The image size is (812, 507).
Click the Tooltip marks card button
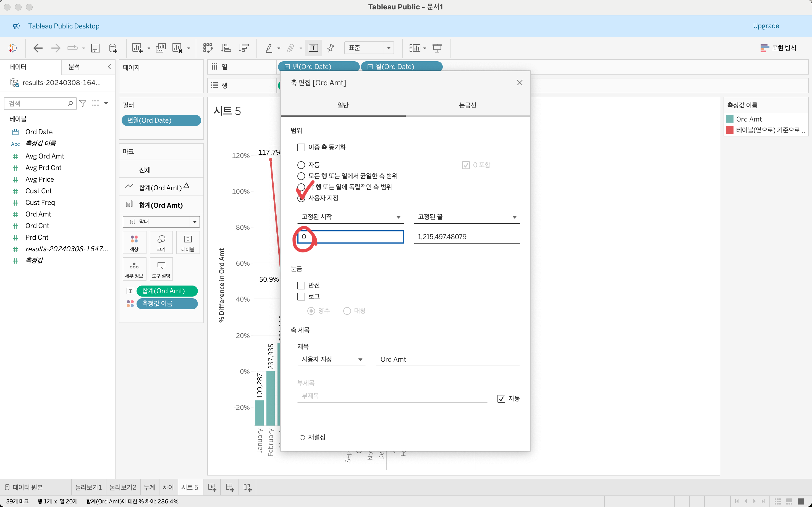click(161, 269)
